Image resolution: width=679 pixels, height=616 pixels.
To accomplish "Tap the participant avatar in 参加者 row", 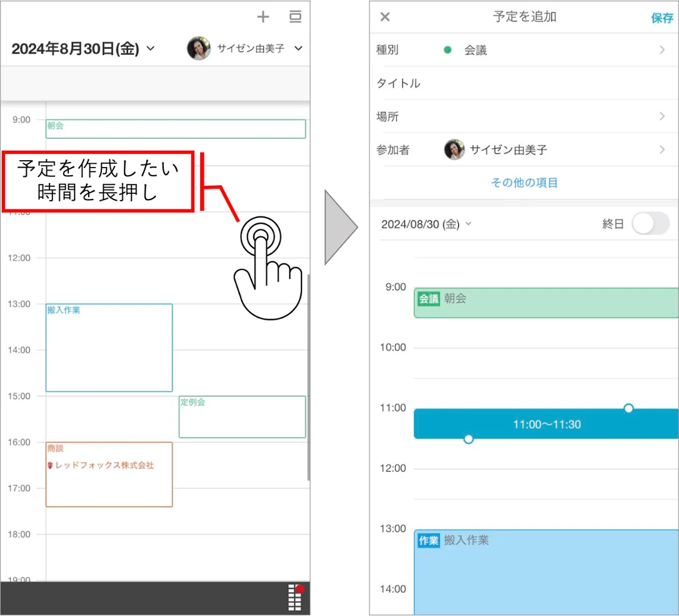I will 455,149.
